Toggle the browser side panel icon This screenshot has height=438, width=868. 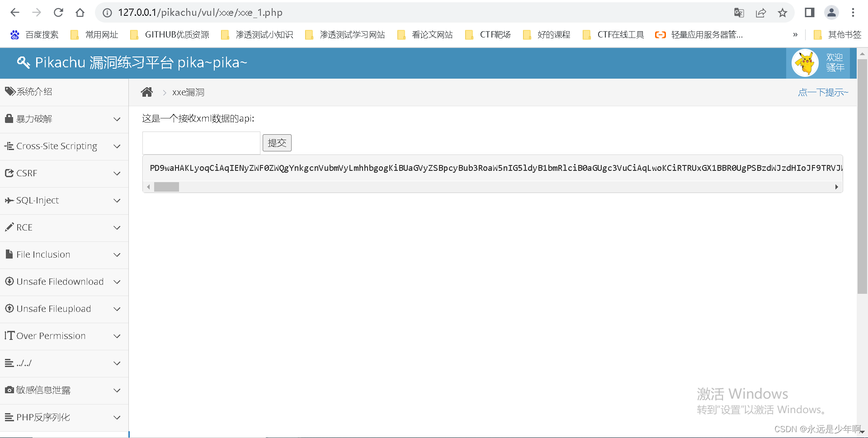810,13
